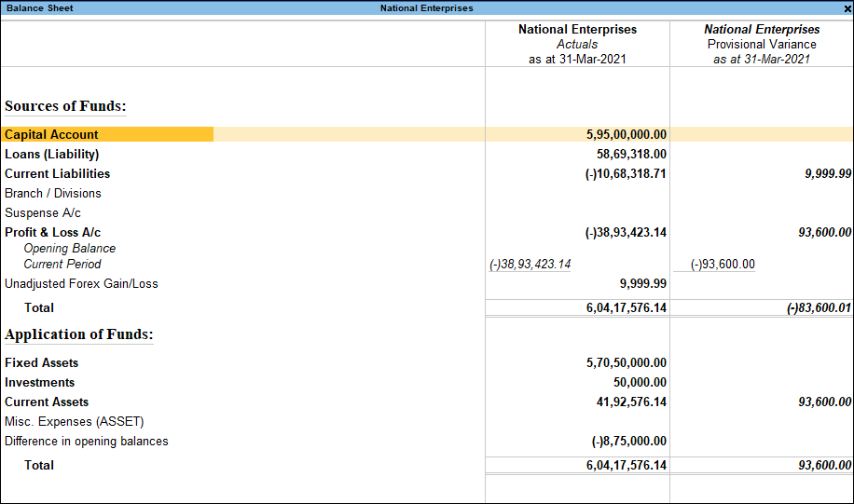Open the Current Liabilities group
The width and height of the screenshot is (854, 504).
57,173
